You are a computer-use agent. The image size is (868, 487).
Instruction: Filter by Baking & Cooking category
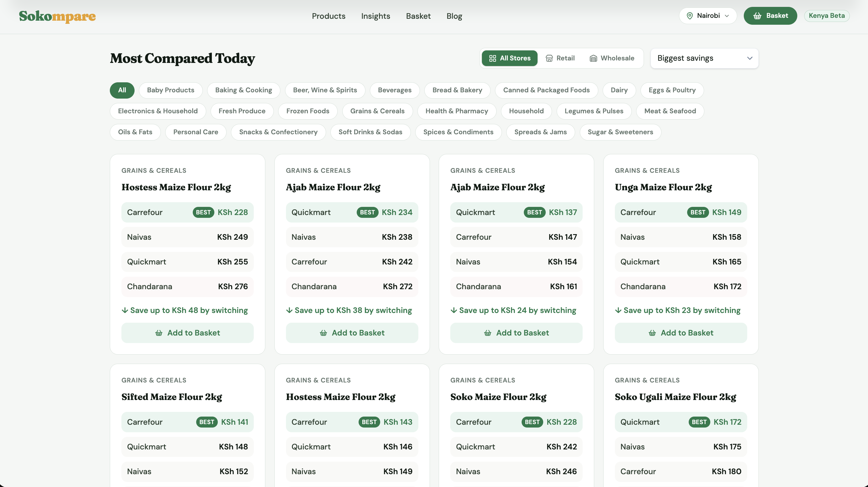click(244, 90)
